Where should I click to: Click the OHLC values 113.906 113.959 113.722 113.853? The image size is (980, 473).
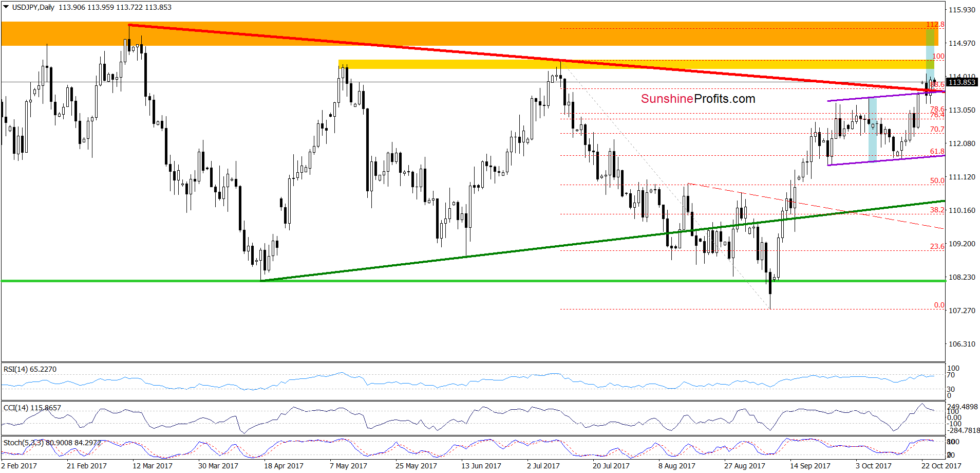coord(115,7)
